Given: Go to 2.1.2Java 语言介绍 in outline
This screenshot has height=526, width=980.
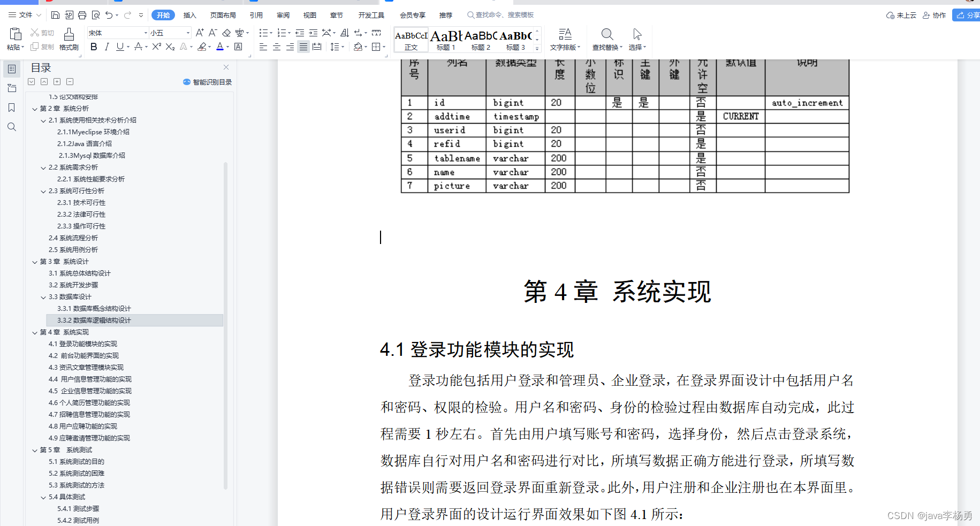Looking at the screenshot, I should click(x=85, y=144).
